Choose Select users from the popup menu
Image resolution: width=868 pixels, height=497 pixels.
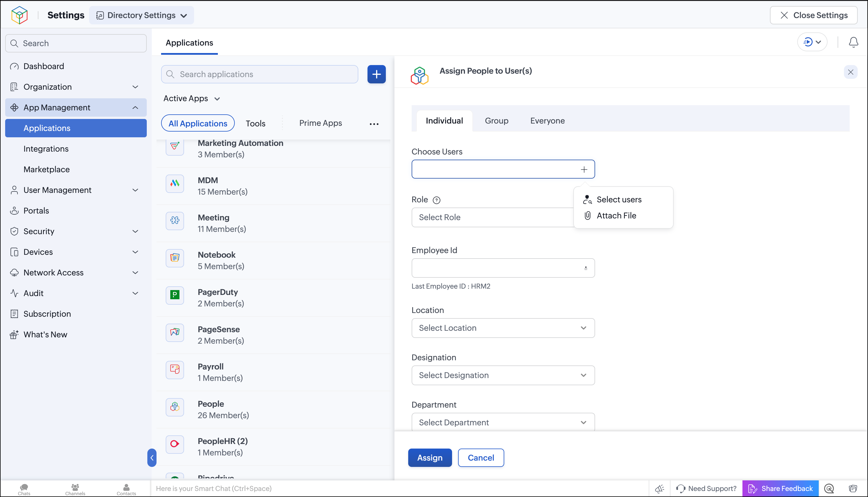[613, 200]
